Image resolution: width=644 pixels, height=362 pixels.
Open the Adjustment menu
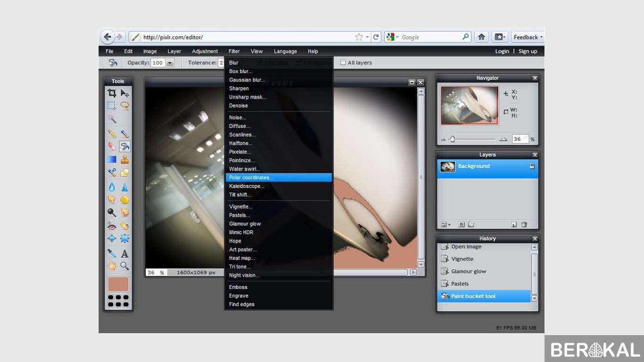[205, 51]
